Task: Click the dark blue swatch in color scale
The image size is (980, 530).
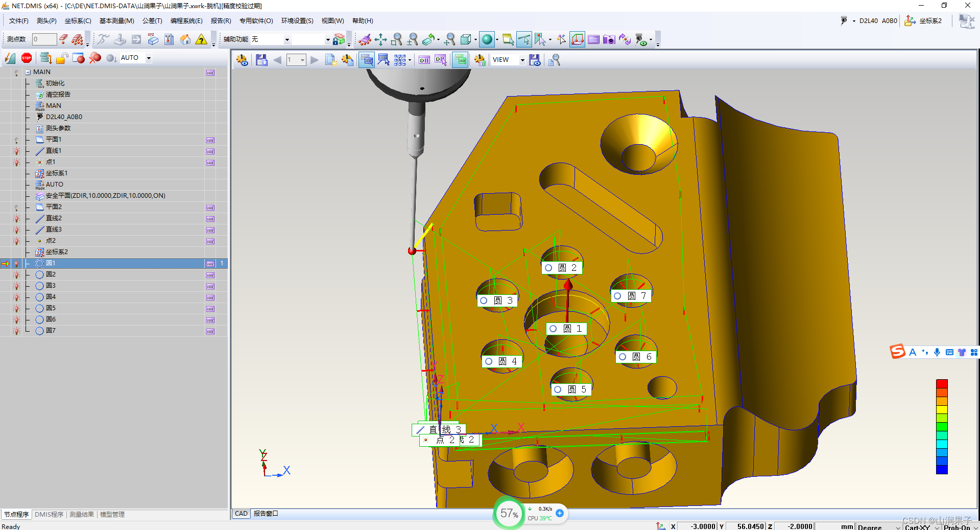Action: 942,470
